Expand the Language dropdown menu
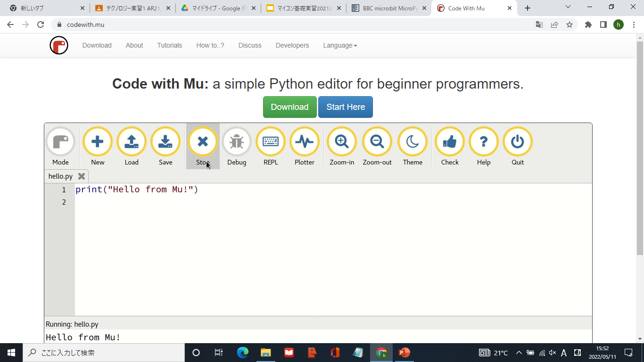This screenshot has height=362, width=644. coord(340,45)
